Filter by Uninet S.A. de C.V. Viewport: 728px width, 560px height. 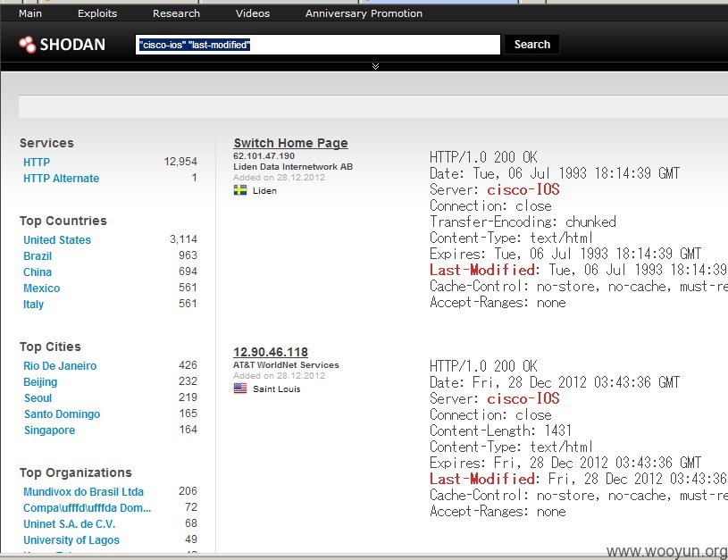click(70, 524)
